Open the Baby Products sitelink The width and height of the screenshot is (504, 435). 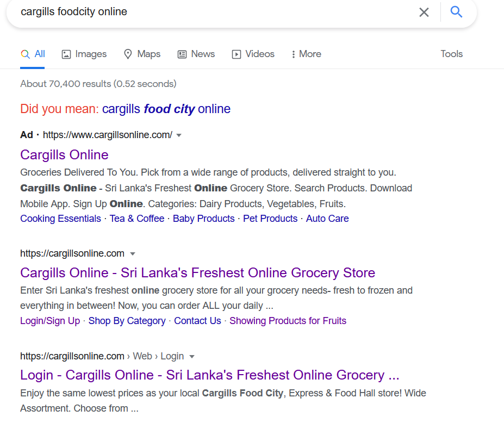point(204,219)
